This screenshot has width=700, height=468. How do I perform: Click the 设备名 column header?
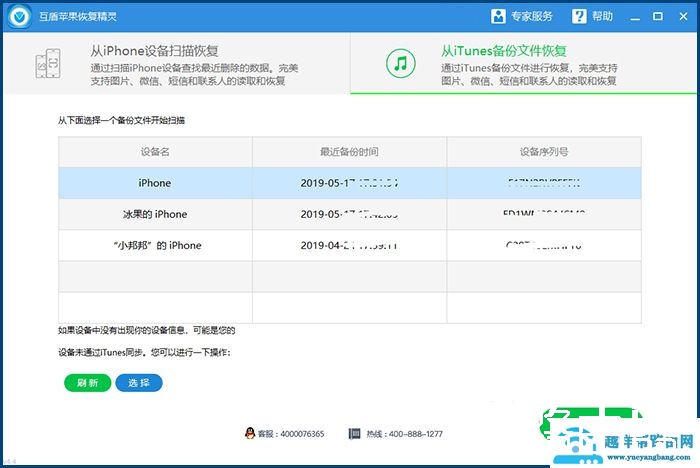(x=155, y=152)
